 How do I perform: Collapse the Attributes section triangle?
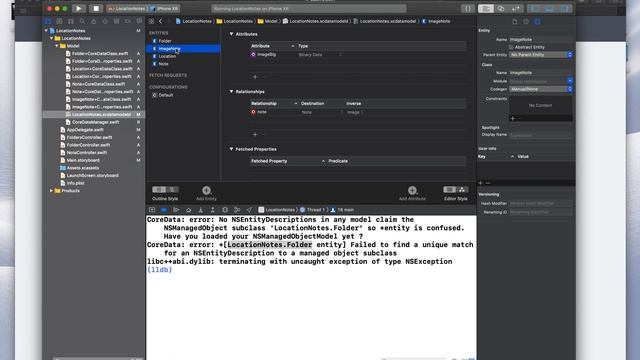pyautogui.click(x=231, y=34)
